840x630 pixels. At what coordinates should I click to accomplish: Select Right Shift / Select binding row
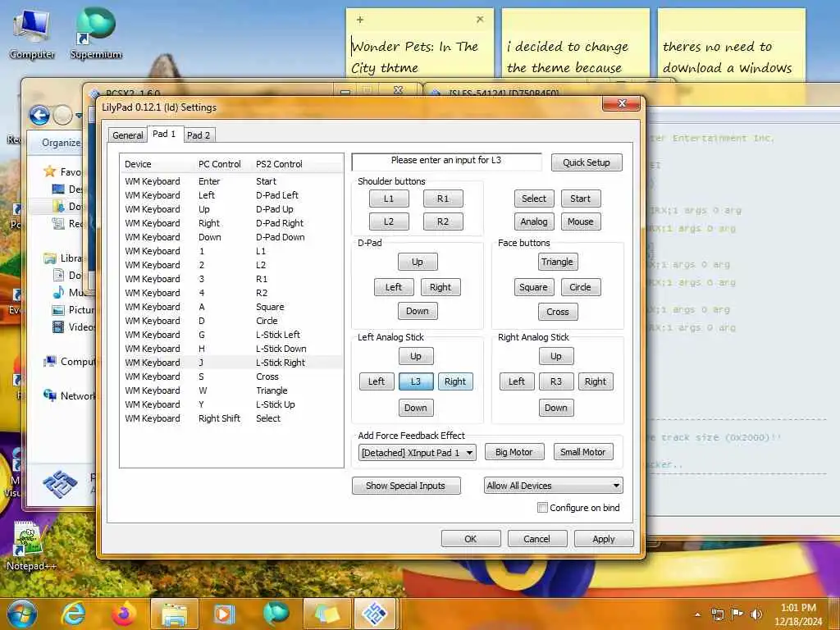pyautogui.click(x=231, y=418)
